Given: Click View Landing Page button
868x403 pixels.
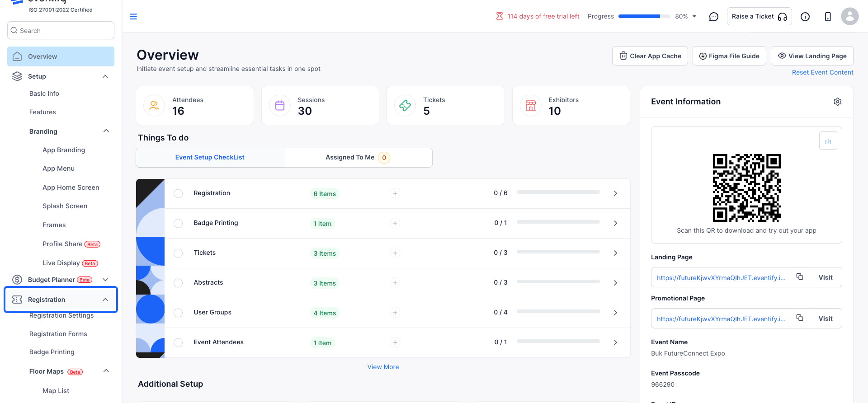Looking at the screenshot, I should coord(812,56).
